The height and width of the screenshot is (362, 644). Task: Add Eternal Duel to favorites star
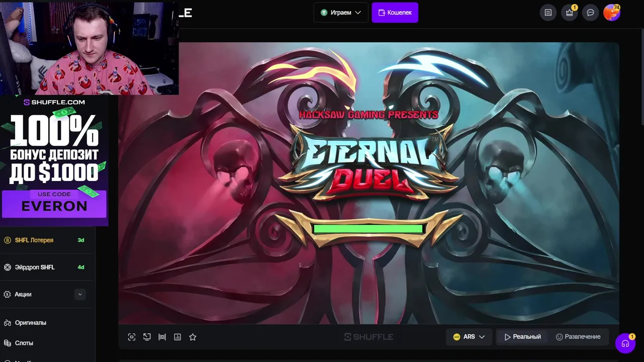pyautogui.click(x=193, y=337)
